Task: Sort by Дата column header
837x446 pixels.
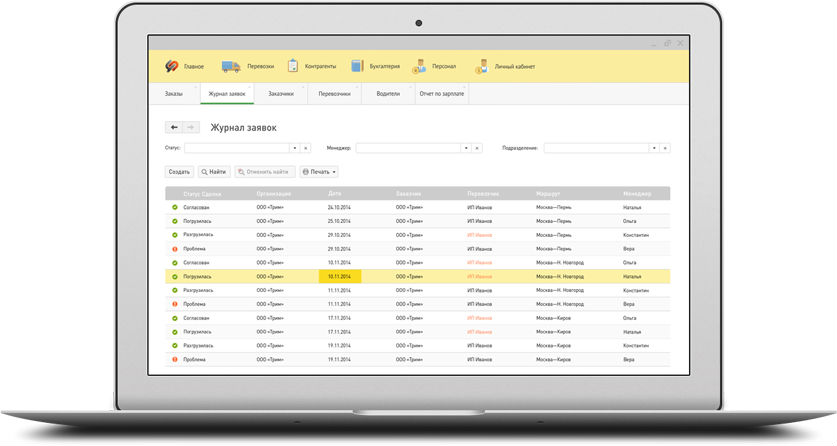Action: tap(335, 194)
